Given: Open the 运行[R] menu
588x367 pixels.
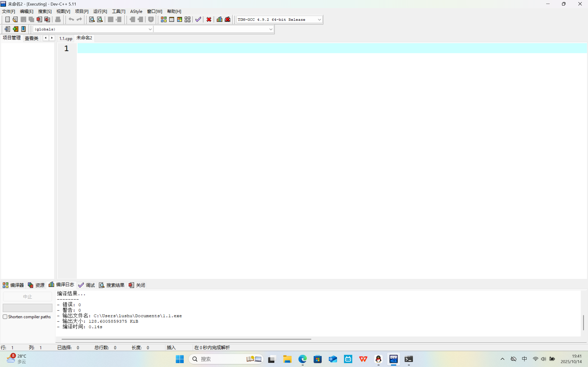Looking at the screenshot, I should pos(100,11).
